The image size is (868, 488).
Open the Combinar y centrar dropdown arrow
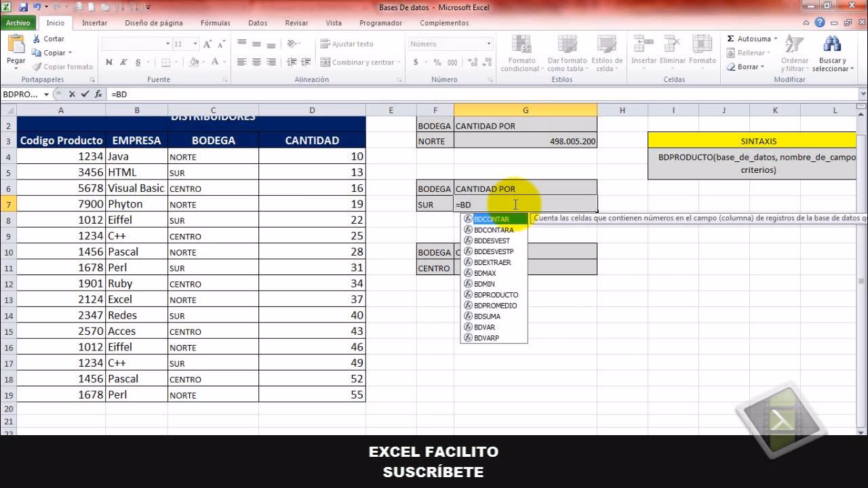[400, 62]
